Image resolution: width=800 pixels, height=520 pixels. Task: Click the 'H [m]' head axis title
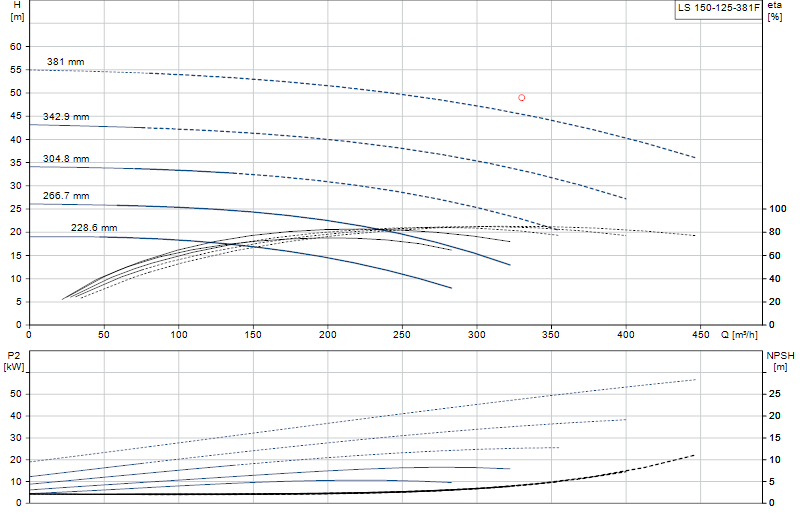point(17,11)
